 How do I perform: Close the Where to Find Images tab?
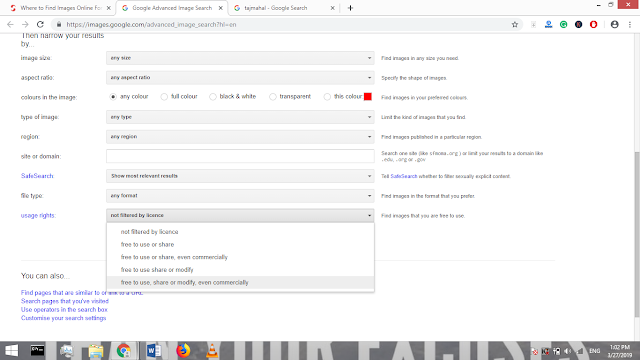point(109,8)
